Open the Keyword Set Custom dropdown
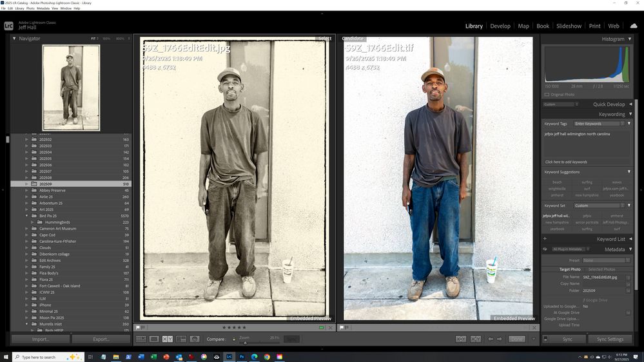The height and width of the screenshot is (362, 644). pyautogui.click(x=600, y=205)
